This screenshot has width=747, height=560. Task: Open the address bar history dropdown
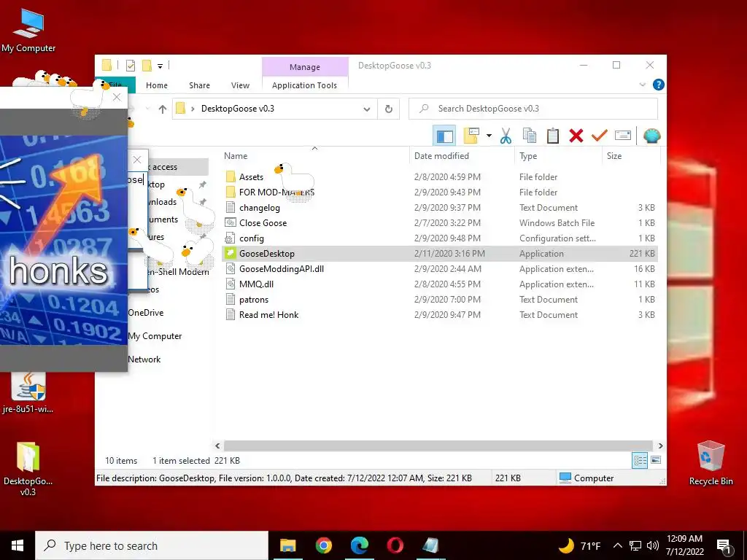(367, 109)
